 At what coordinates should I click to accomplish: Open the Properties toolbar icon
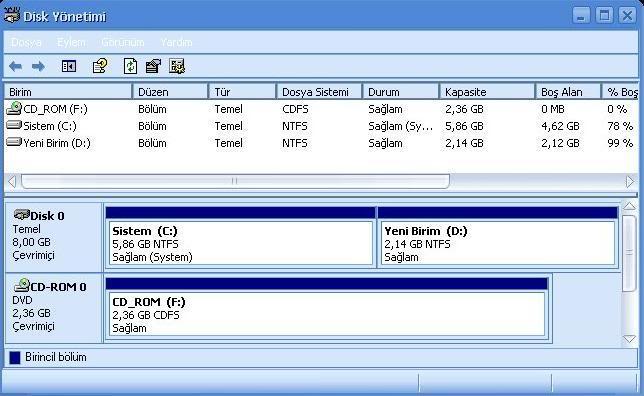[153, 66]
